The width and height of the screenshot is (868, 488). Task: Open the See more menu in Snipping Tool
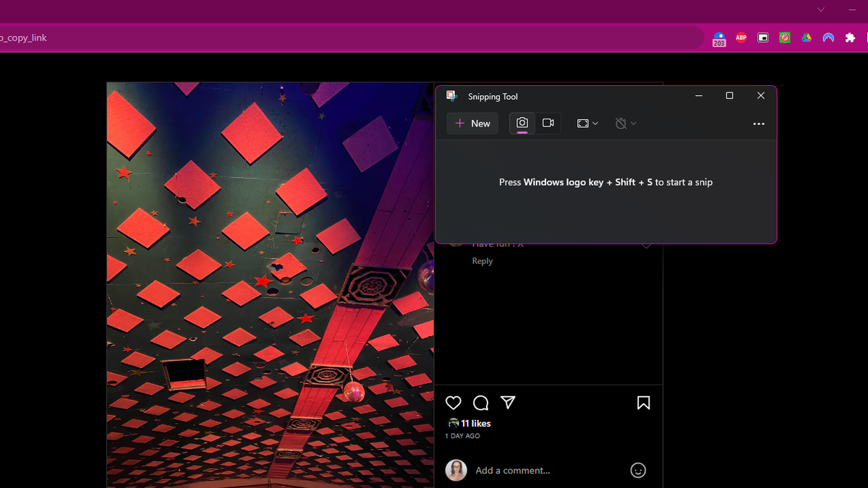pos(758,123)
